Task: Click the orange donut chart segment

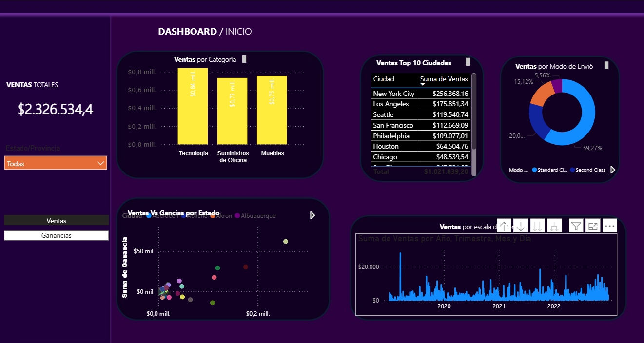Action: pyautogui.click(x=538, y=95)
